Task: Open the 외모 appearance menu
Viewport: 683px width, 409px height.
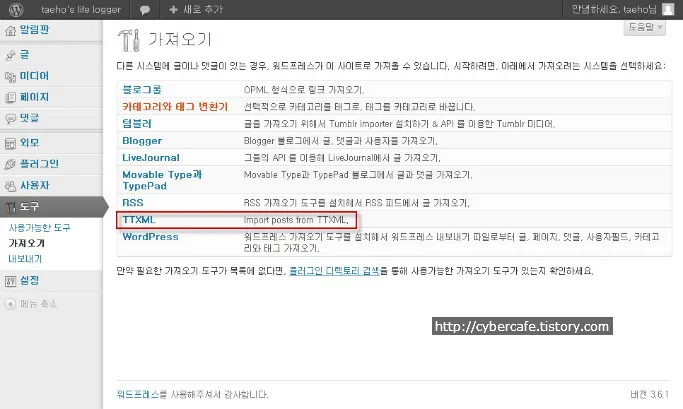Action: [x=29, y=142]
